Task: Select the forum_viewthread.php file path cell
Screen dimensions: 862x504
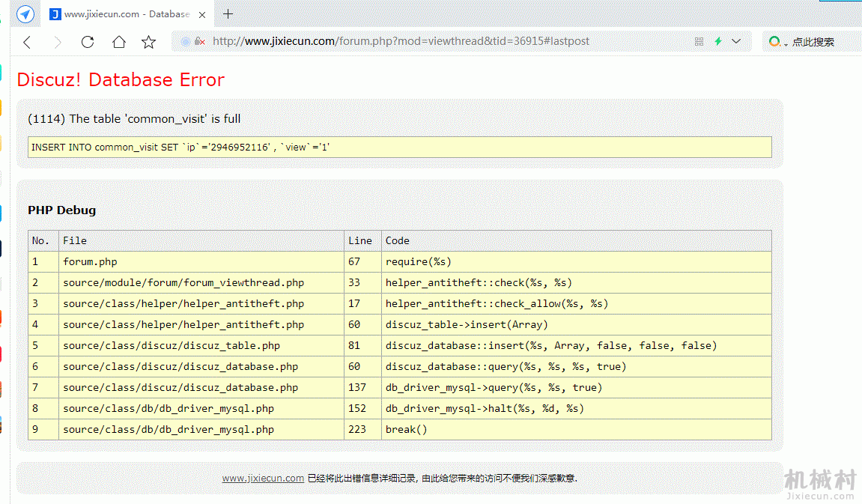Action: [x=201, y=282]
